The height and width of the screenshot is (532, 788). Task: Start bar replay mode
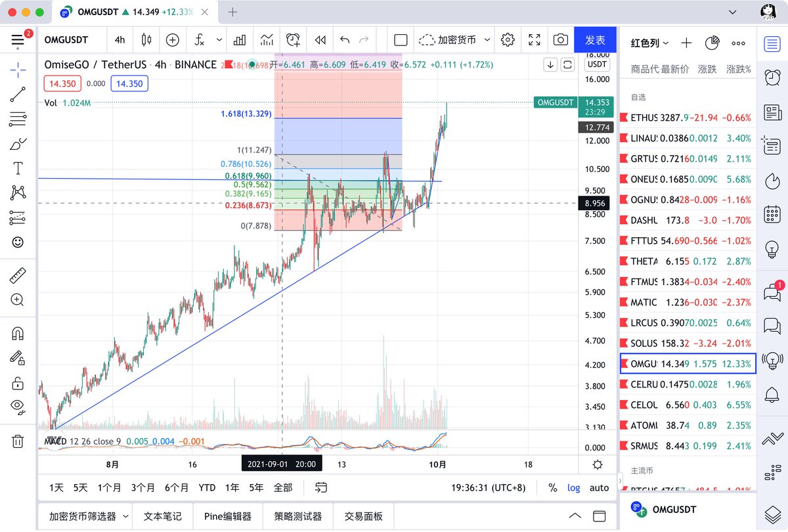click(320, 40)
